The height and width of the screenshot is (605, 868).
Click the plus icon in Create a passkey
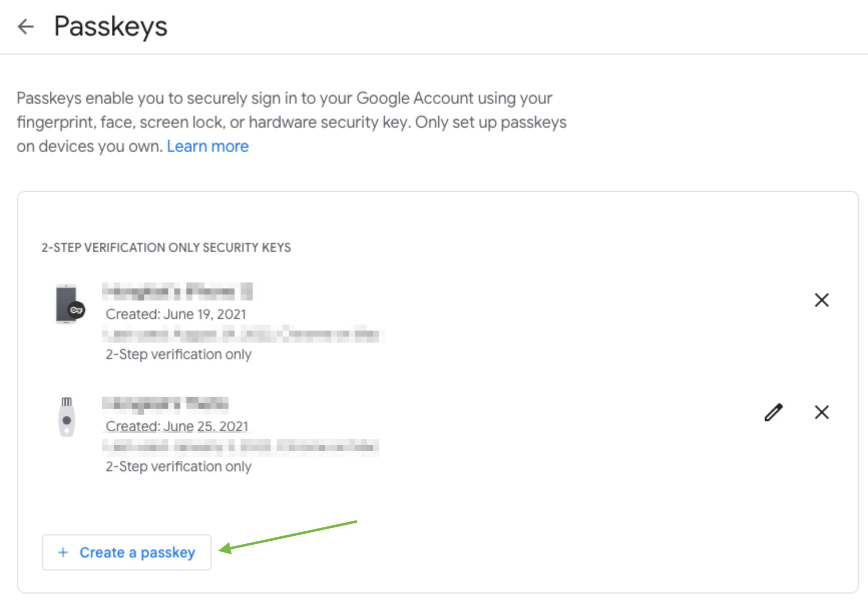click(63, 552)
